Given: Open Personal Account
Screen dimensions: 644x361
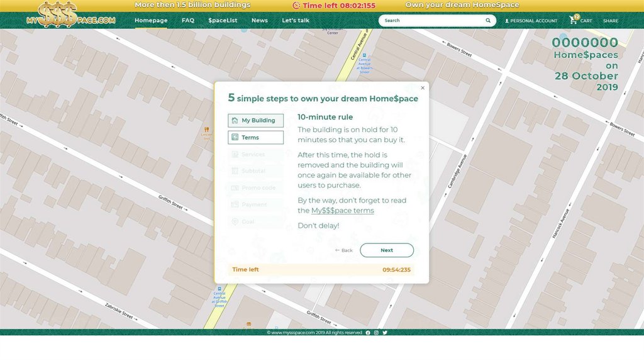Looking at the screenshot, I should tap(531, 21).
